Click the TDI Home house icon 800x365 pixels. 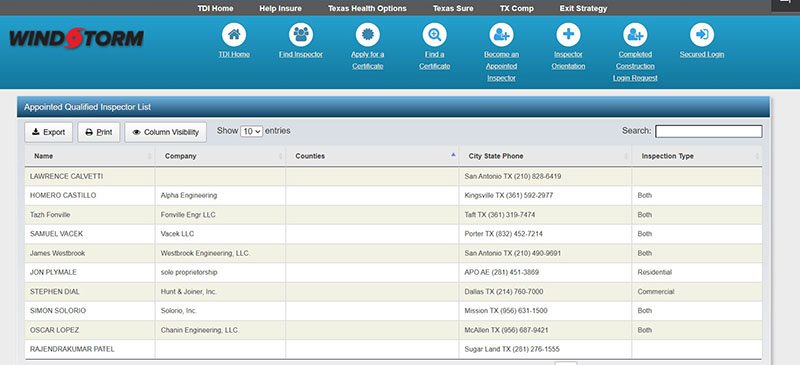[x=234, y=35]
